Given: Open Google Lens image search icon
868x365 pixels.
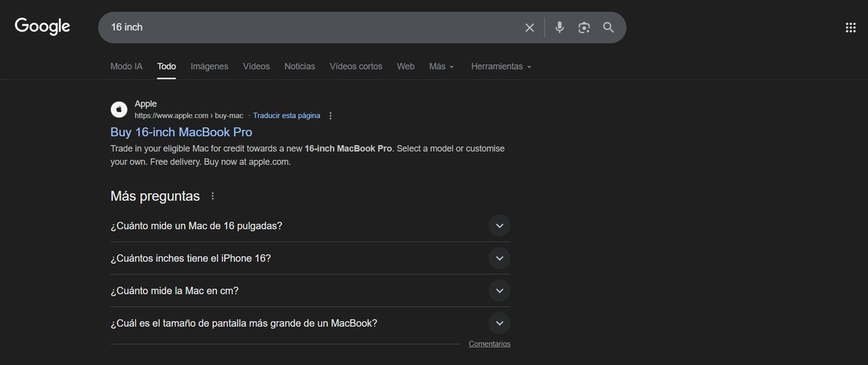Looking at the screenshot, I should tap(584, 28).
